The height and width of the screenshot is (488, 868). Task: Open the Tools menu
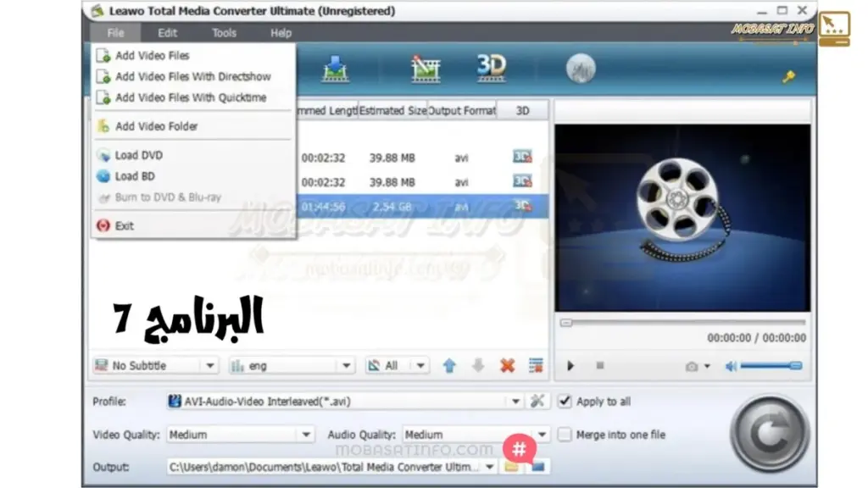pos(224,33)
